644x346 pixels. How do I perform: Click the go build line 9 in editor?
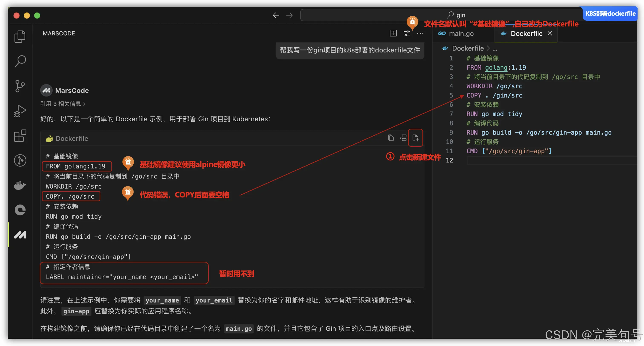point(539,132)
